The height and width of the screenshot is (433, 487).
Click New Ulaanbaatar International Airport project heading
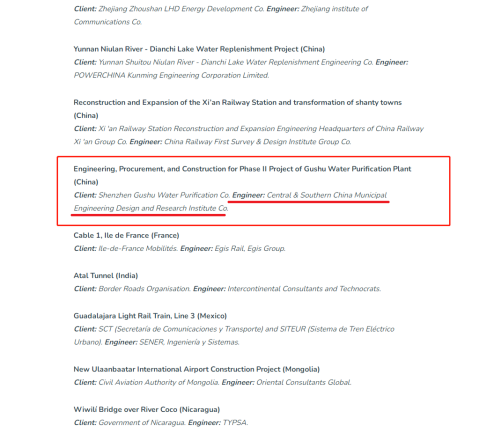(196, 369)
